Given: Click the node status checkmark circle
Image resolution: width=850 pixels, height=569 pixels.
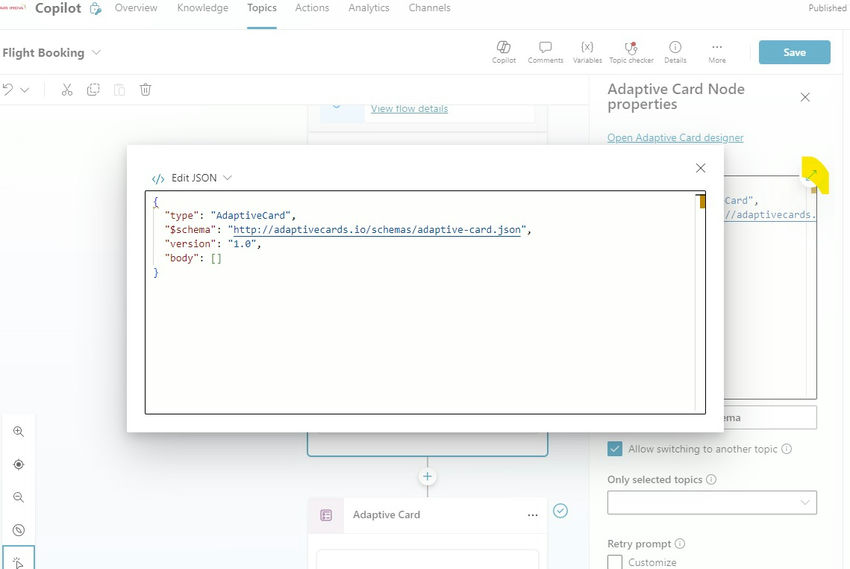Looking at the screenshot, I should coord(561,510).
